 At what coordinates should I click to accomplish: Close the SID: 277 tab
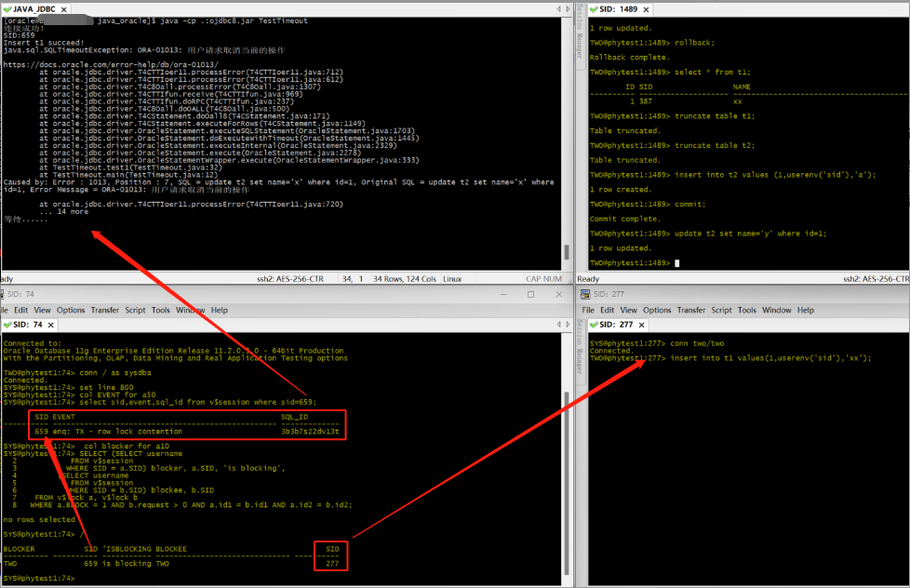(641, 325)
